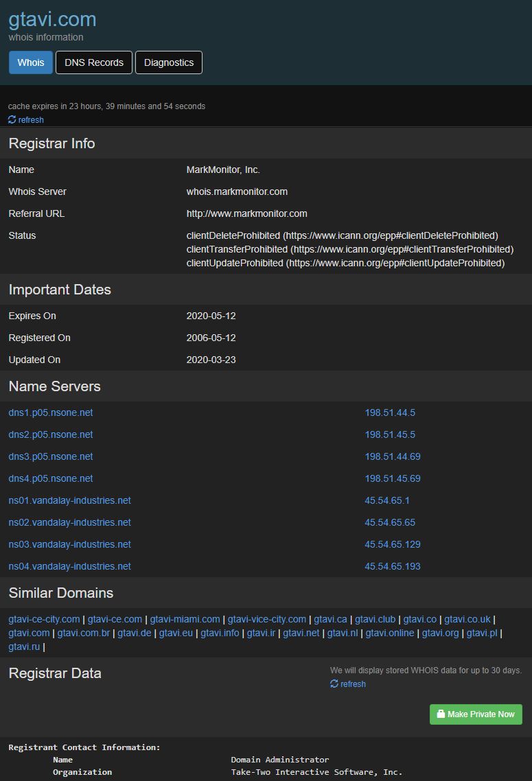Open similar domain gtavi.de
The width and height of the screenshot is (532, 781).
(135, 633)
